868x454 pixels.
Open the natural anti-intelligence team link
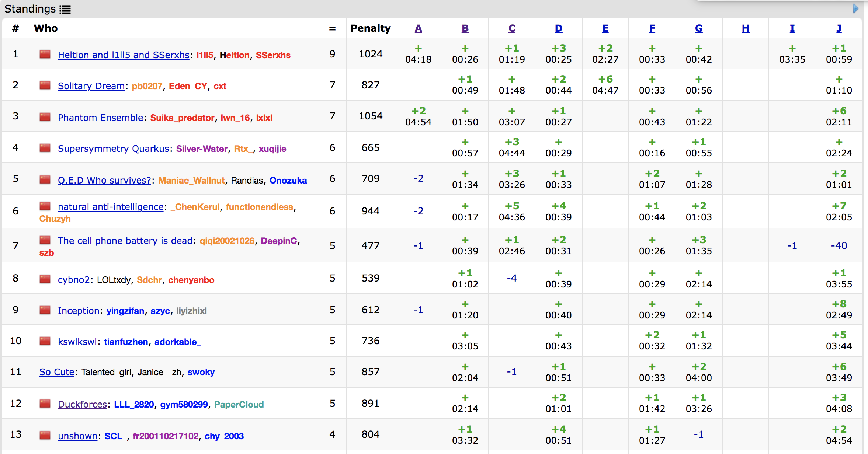tap(111, 207)
